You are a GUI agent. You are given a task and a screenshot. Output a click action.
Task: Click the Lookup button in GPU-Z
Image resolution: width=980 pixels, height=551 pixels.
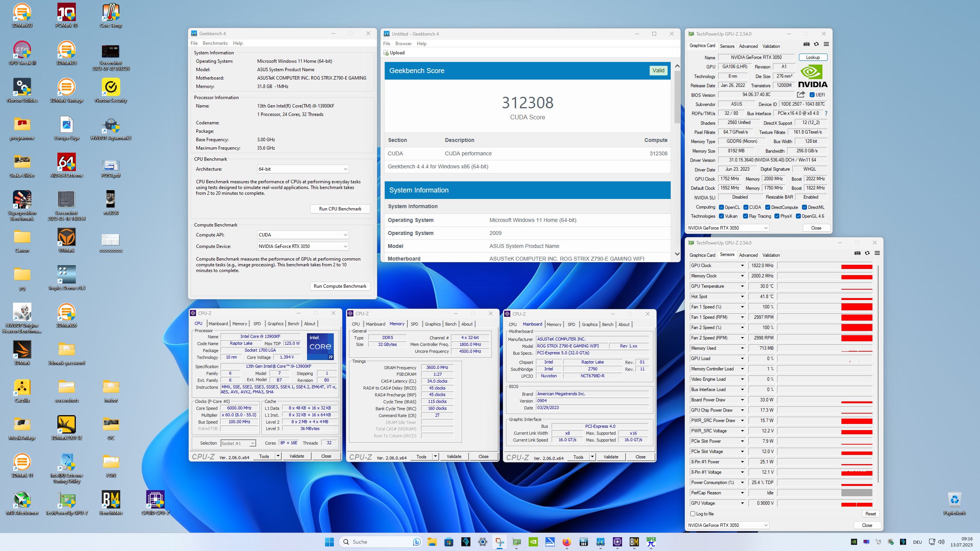tap(813, 57)
